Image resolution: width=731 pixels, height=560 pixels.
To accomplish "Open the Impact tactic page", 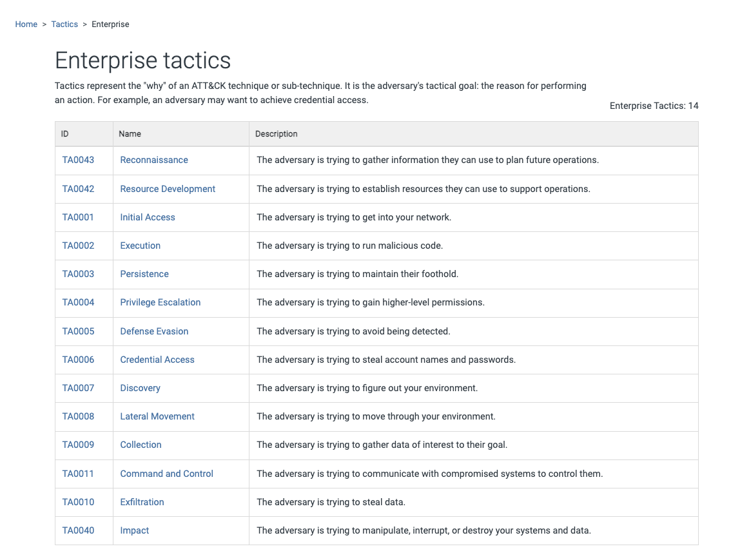I will tap(135, 530).
